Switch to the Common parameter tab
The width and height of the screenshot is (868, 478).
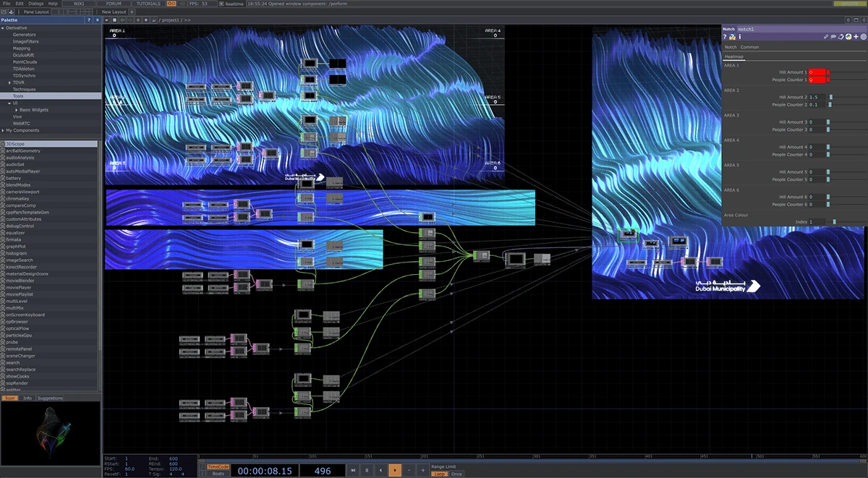click(750, 47)
